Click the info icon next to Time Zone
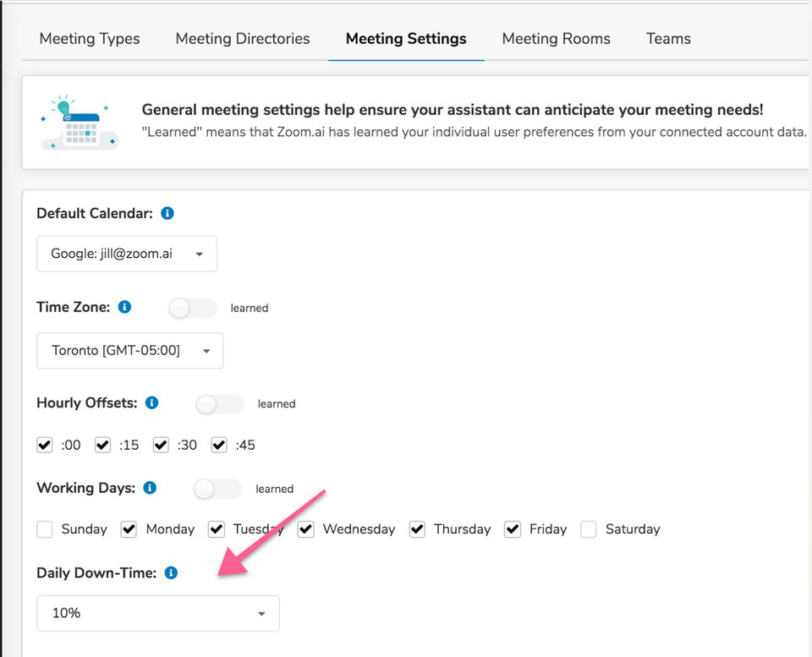The width and height of the screenshot is (812, 657). 124,307
